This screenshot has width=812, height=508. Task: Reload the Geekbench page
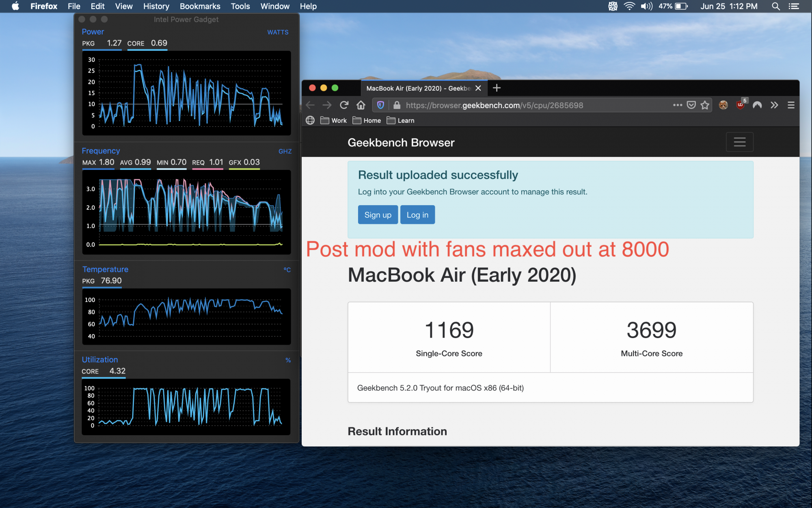pyautogui.click(x=344, y=105)
